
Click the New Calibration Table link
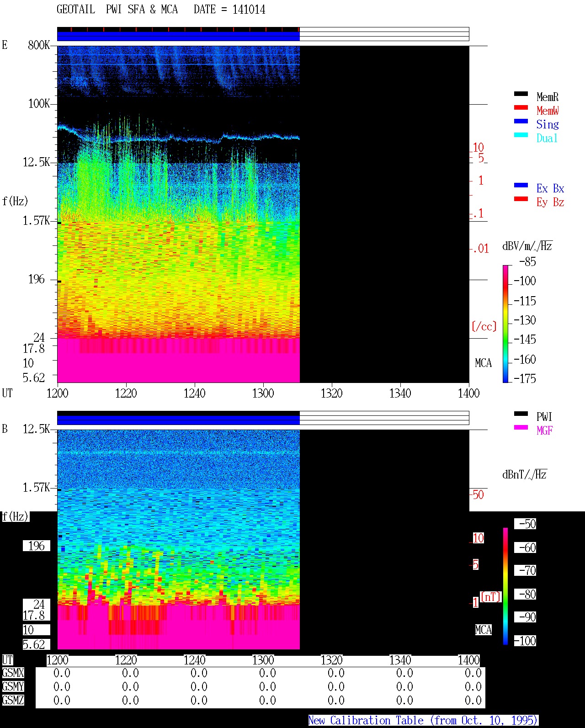[423, 721]
